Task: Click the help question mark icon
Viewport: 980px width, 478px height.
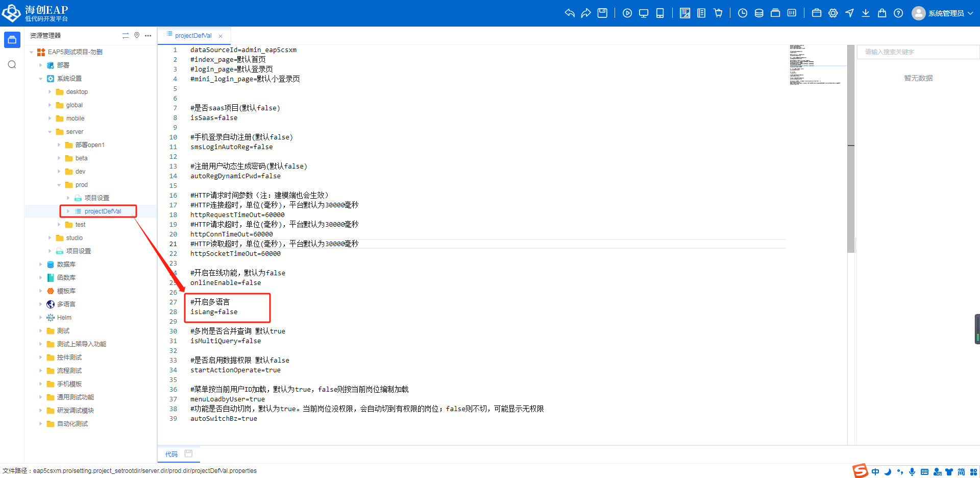Action: point(898,13)
